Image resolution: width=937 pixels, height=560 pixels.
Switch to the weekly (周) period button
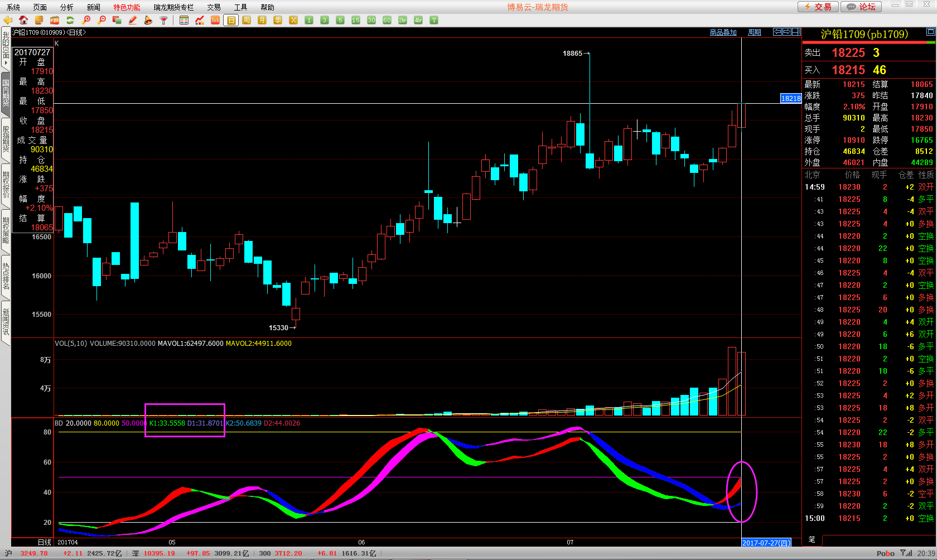click(247, 20)
